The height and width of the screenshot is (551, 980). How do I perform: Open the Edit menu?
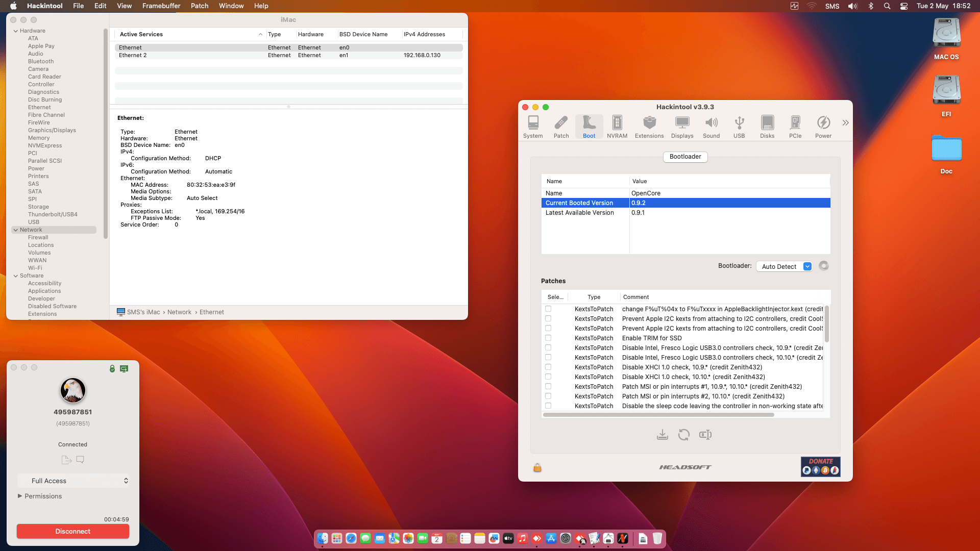101,6
